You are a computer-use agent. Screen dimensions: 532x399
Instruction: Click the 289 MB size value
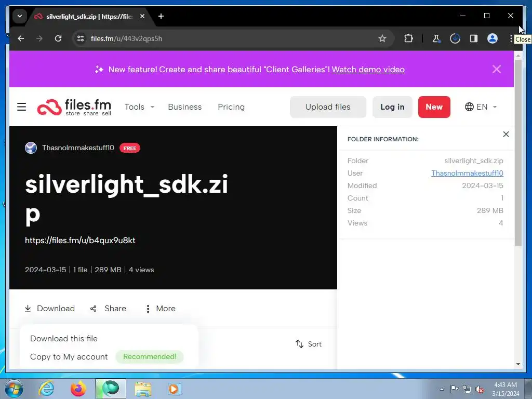(x=489, y=210)
